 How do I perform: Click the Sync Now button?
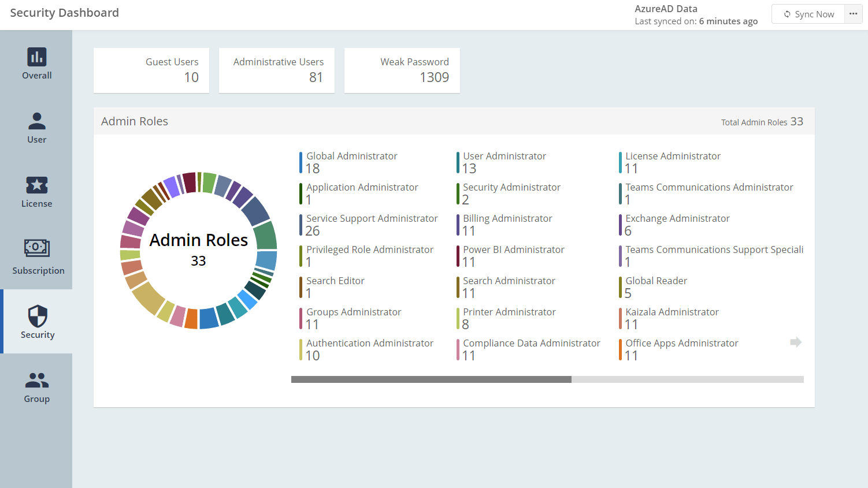coord(808,14)
